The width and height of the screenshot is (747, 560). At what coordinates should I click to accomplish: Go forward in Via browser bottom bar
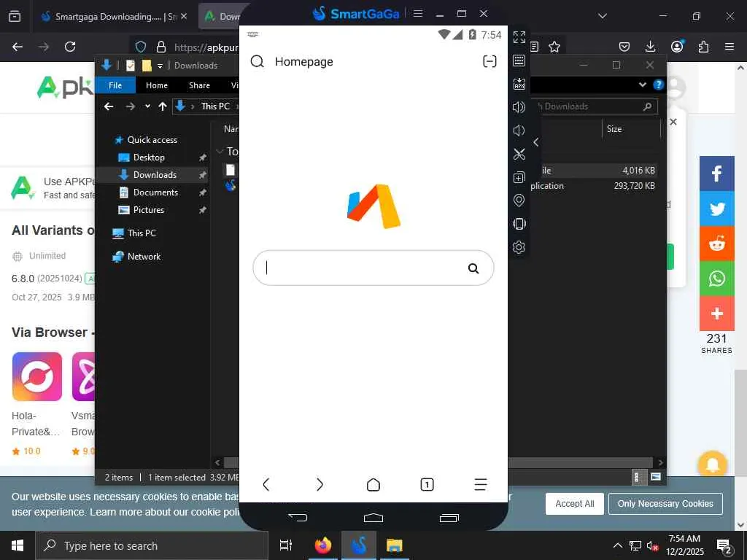point(320,485)
